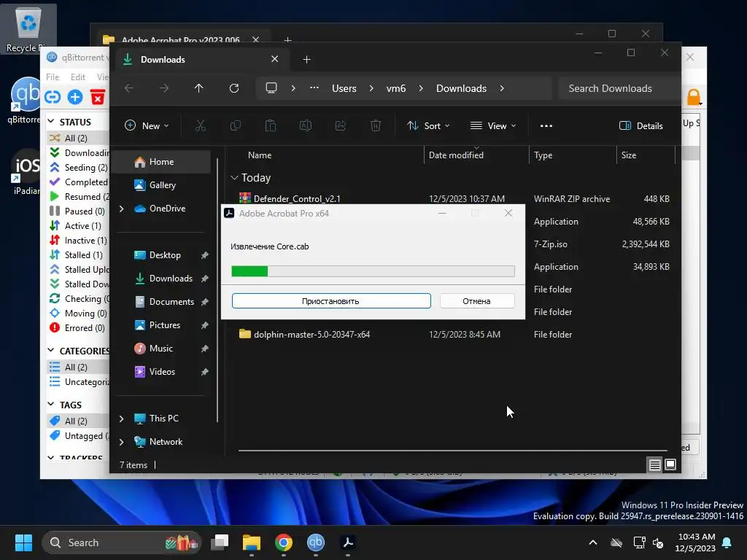Go up one folder level arrow
This screenshot has height=560, width=747.
coord(198,88)
